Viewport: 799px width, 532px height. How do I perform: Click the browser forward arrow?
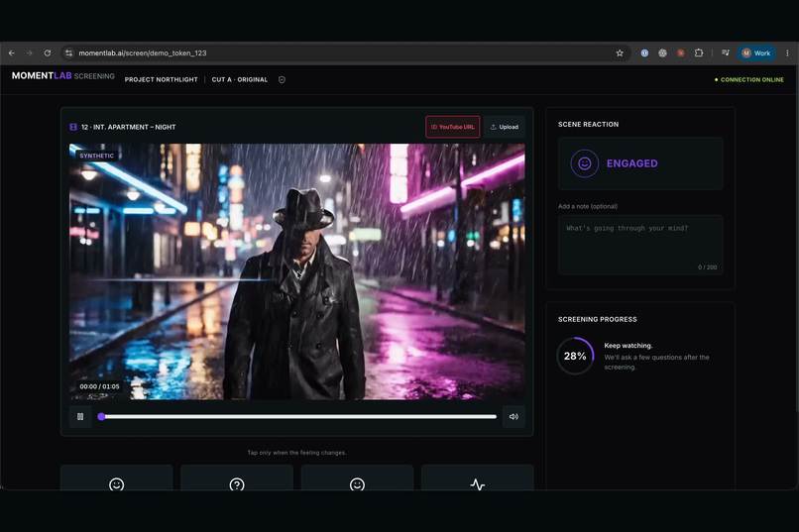pos(29,53)
